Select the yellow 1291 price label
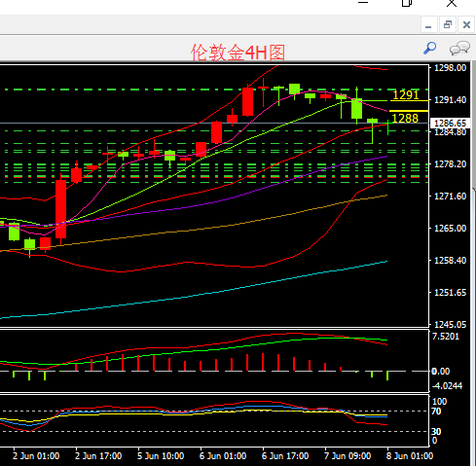This screenshot has width=476, height=466. 406,95
